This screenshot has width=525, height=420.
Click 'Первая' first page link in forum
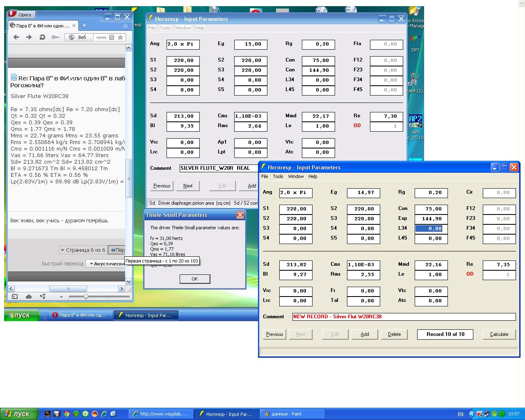117,250
